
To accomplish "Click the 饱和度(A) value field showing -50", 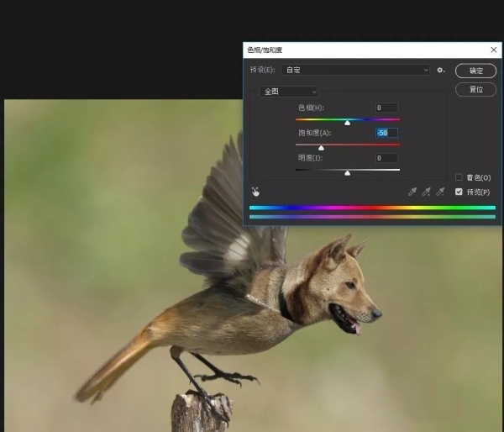I will pos(386,133).
